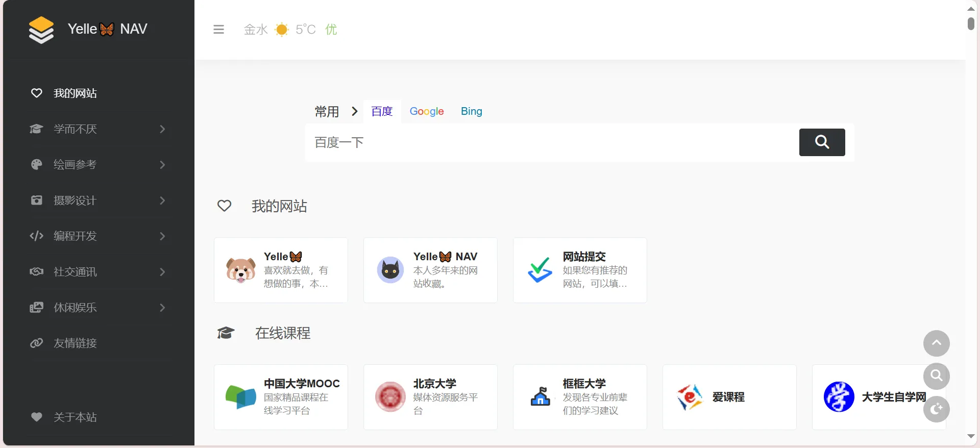
Task: Click the palette icon beside 绘画参考
Action: coord(36,164)
